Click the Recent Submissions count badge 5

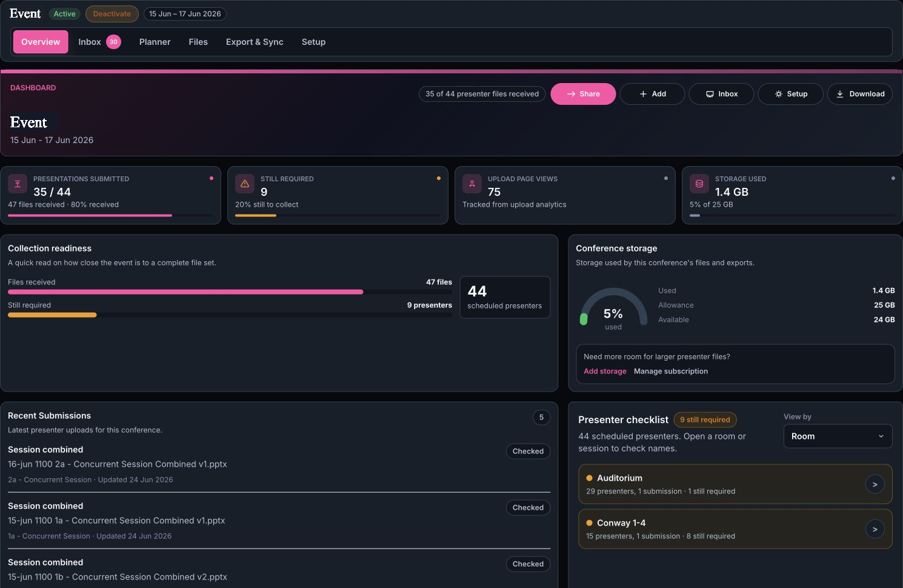[541, 417]
